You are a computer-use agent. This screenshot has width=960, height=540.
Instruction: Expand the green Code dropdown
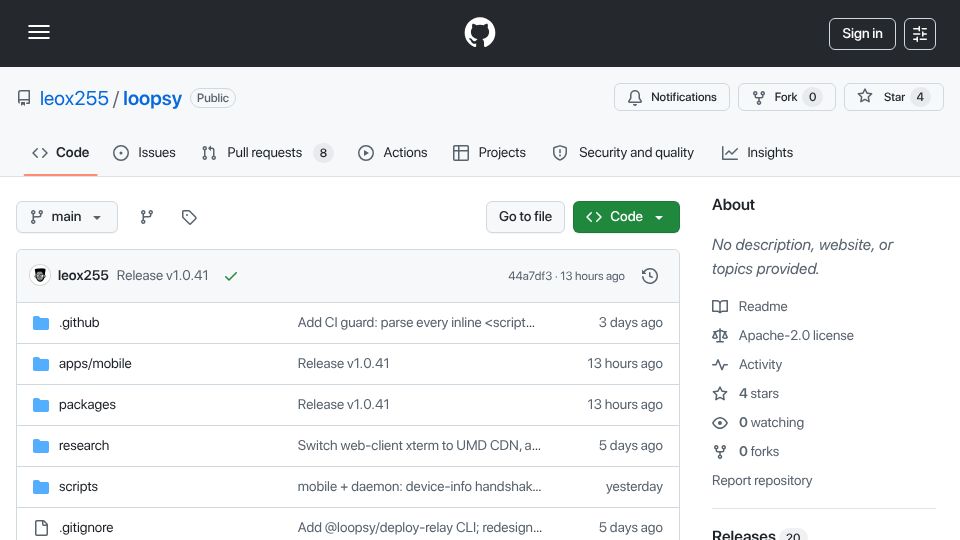coord(626,217)
